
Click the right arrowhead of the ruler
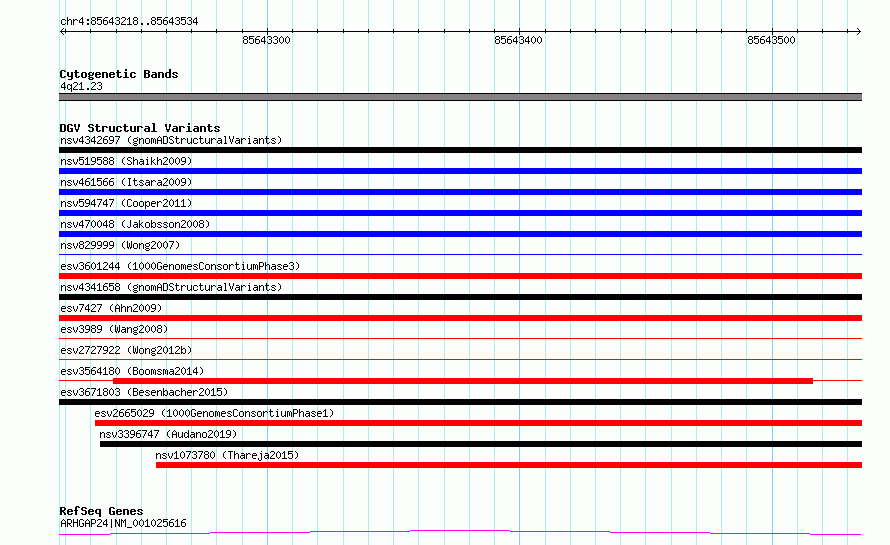click(x=859, y=32)
